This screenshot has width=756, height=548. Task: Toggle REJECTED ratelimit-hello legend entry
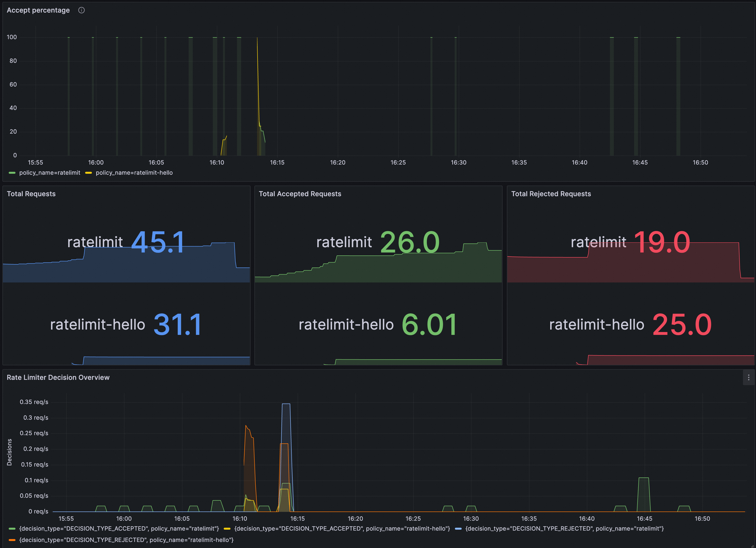pyautogui.click(x=126, y=540)
